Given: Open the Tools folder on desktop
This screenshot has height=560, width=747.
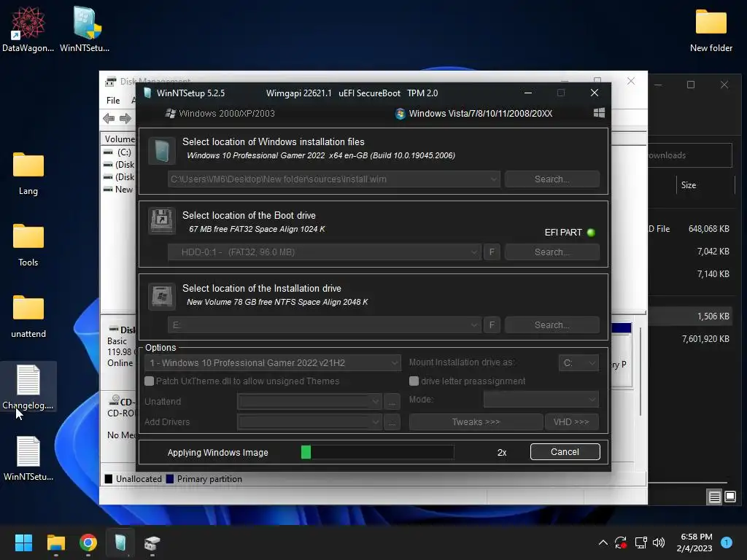Looking at the screenshot, I should coord(28,245).
